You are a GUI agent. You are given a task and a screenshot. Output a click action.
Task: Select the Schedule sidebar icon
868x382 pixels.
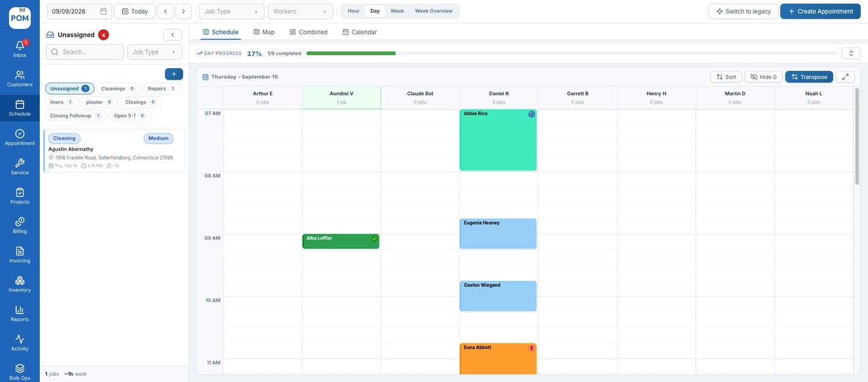20,108
